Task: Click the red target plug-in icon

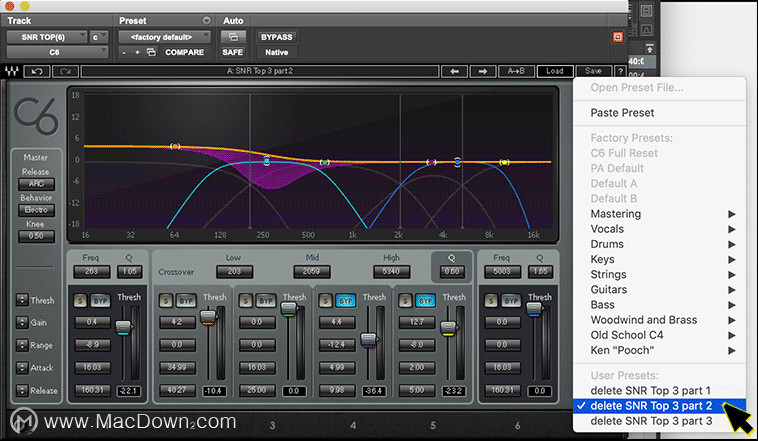Action: coord(617,37)
